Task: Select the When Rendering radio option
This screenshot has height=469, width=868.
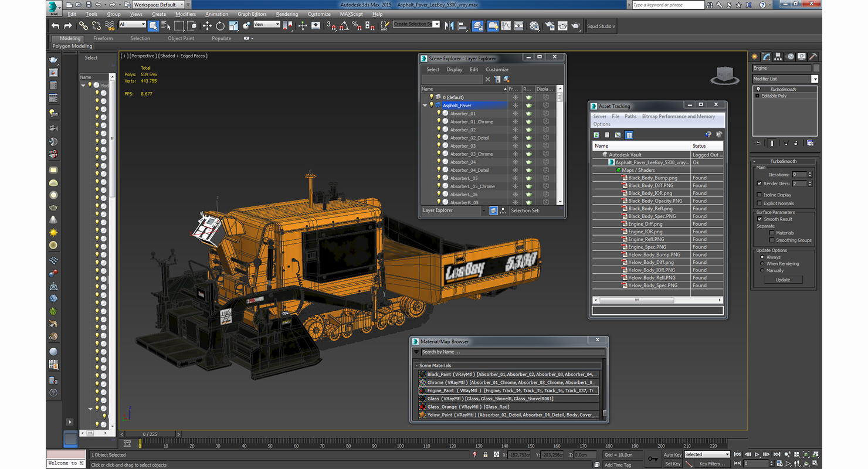Action: click(762, 264)
